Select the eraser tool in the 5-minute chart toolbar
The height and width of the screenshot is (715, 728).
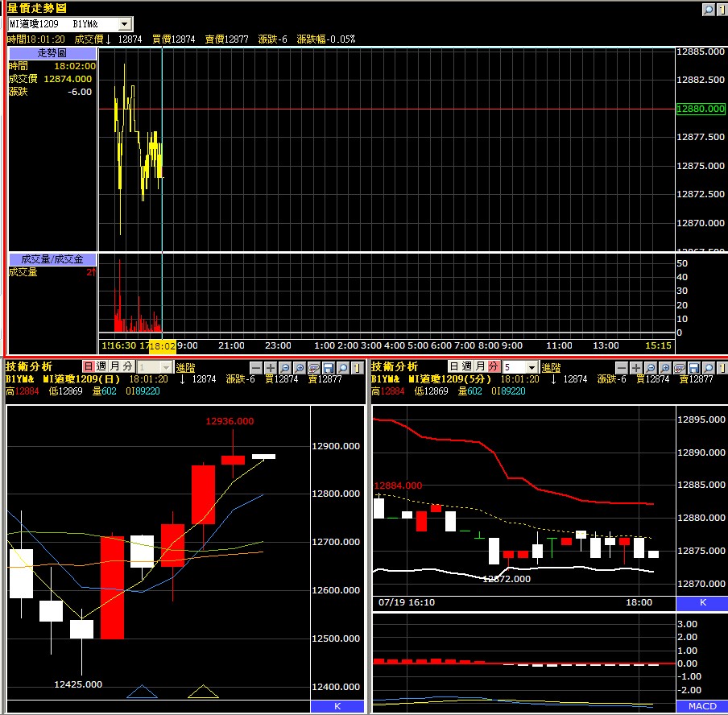[679, 368]
